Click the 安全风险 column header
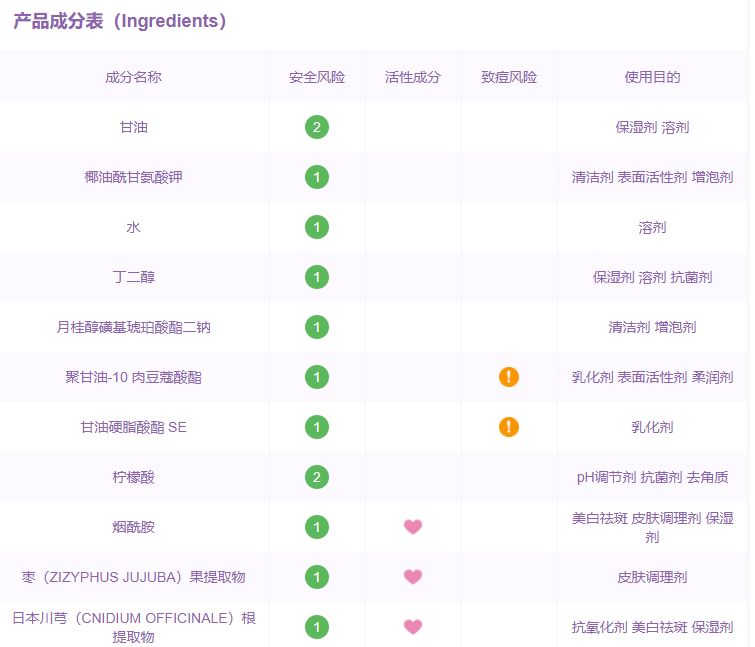Image resolution: width=755 pixels, height=647 pixels. 316,77
